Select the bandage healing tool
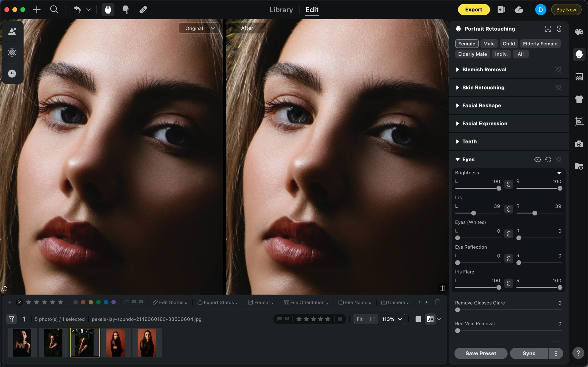The height and width of the screenshot is (367, 588). pyautogui.click(x=143, y=10)
